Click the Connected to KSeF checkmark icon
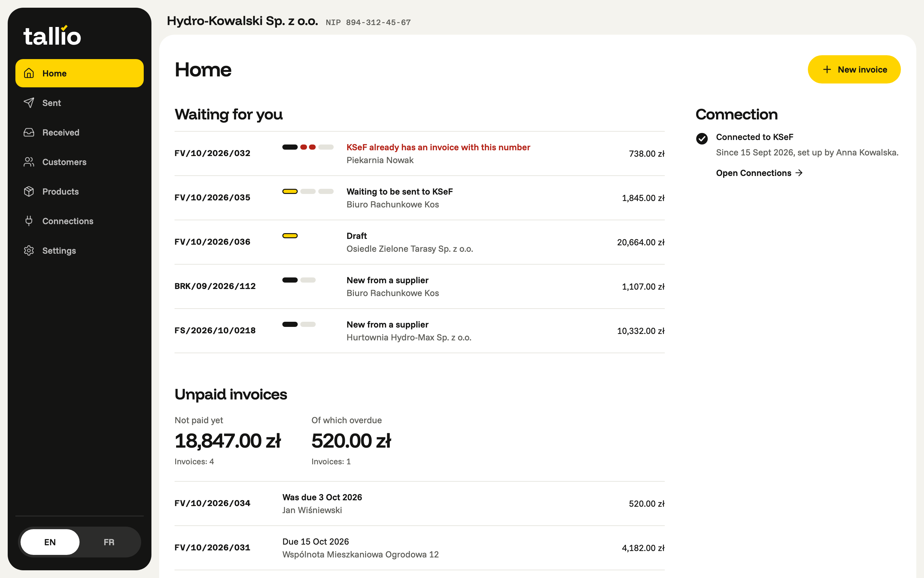 point(702,138)
